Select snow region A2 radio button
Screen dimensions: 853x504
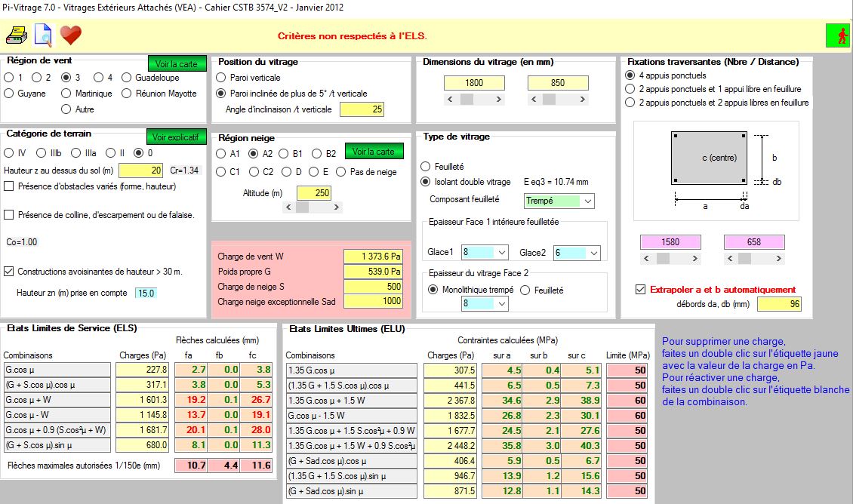[253, 154]
